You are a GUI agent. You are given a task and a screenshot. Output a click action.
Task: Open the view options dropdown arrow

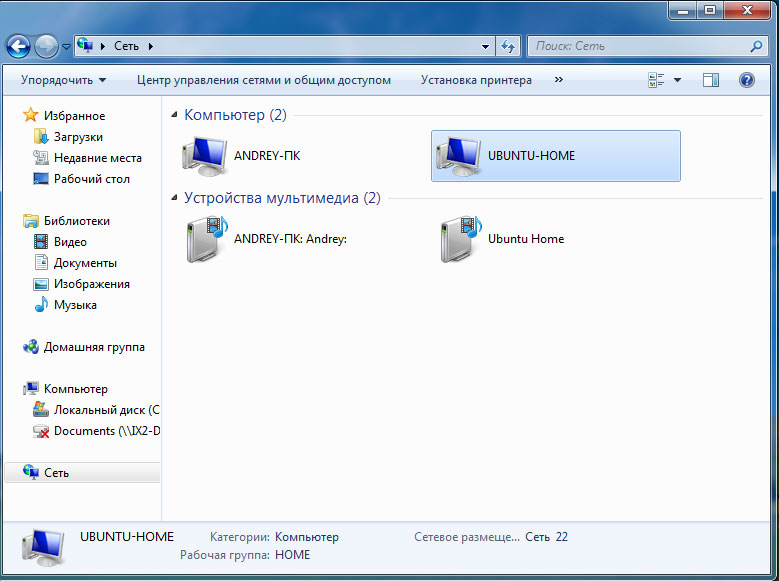tap(677, 80)
